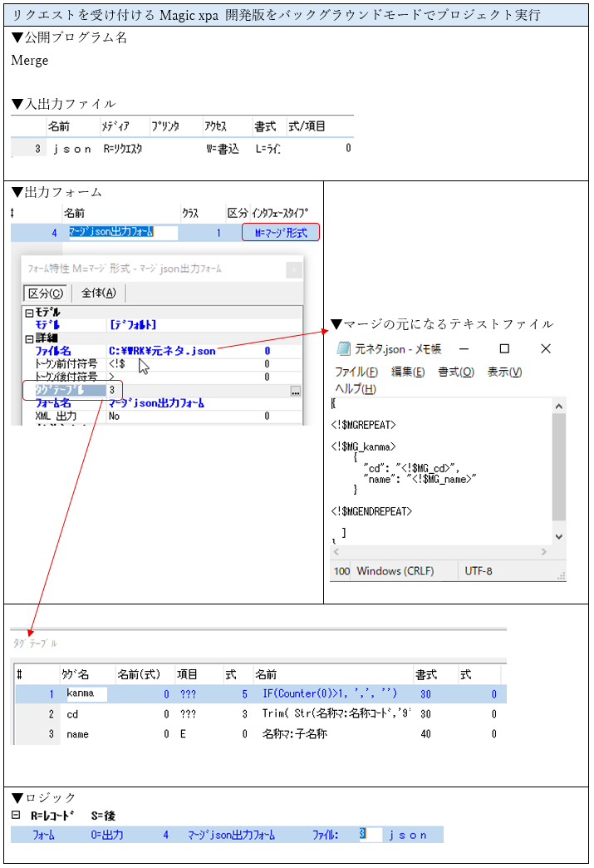Screen dimensions: 594x868
Task: Click the '...' button in the タグテーブル row
Action: [296, 391]
